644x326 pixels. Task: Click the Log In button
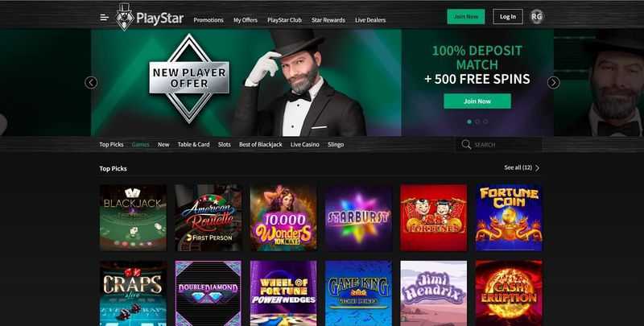[x=508, y=17]
